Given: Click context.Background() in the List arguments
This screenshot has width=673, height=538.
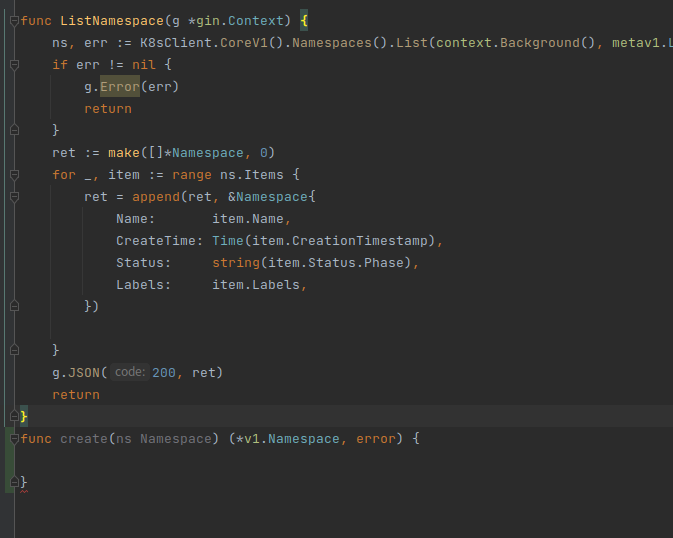Looking at the screenshot, I should click(x=515, y=43).
